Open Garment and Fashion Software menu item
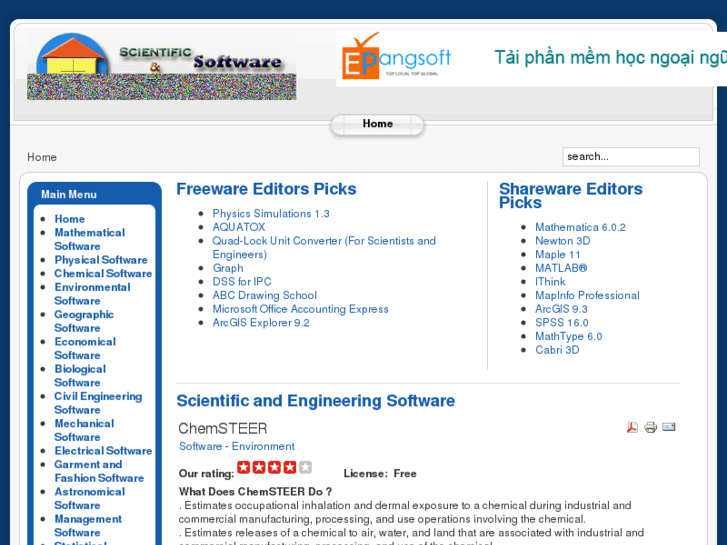This screenshot has width=727, height=545. point(99,471)
